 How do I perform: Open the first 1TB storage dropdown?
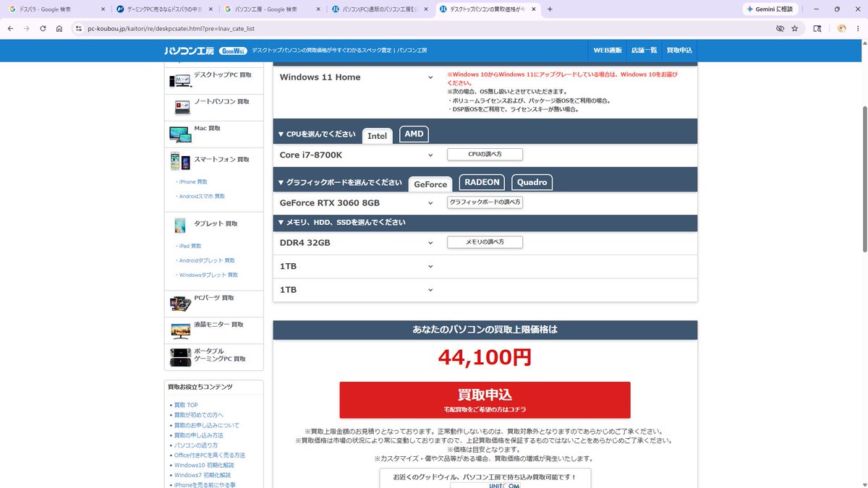click(356, 266)
